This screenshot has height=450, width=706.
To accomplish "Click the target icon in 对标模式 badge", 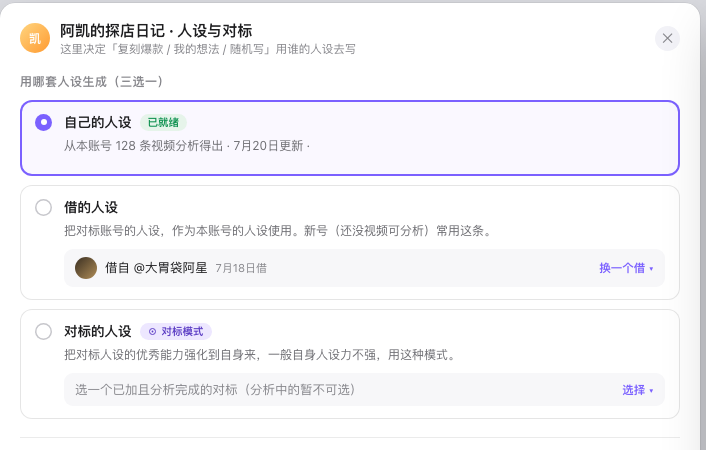I will [x=152, y=332].
